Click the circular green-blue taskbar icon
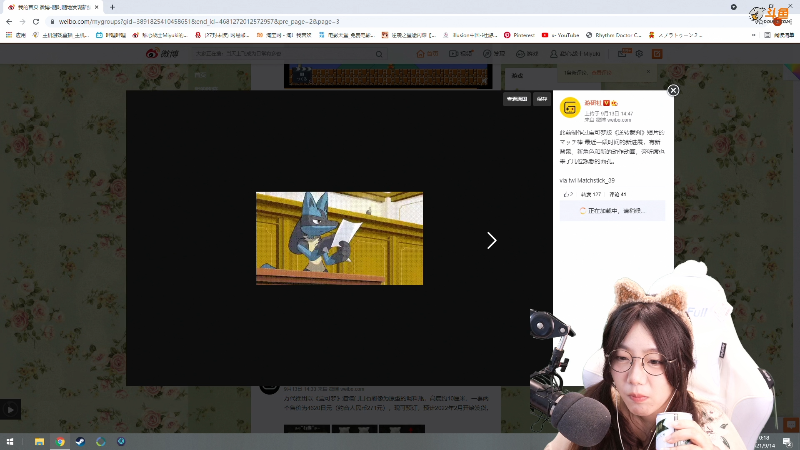 pyautogui.click(x=101, y=441)
